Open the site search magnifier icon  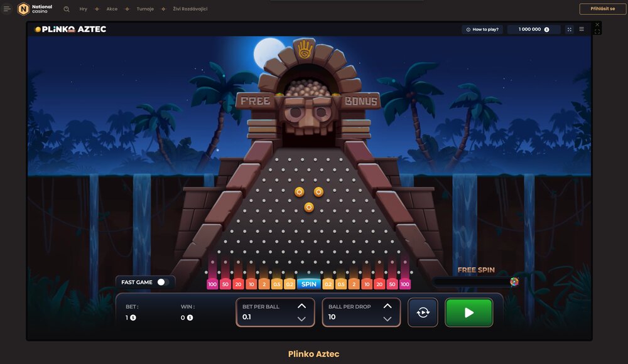click(x=67, y=9)
